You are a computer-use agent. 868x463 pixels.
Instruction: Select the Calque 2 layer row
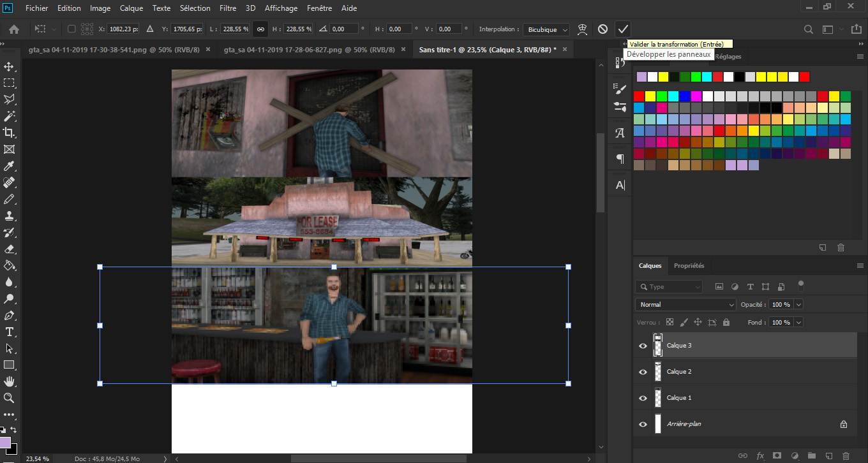745,372
